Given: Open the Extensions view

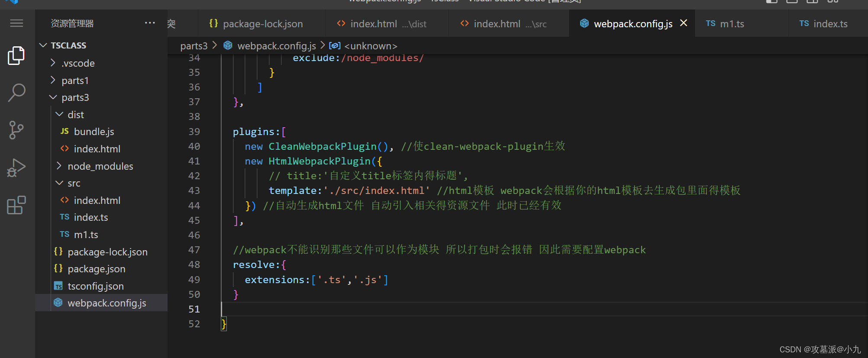Looking at the screenshot, I should click(16, 205).
